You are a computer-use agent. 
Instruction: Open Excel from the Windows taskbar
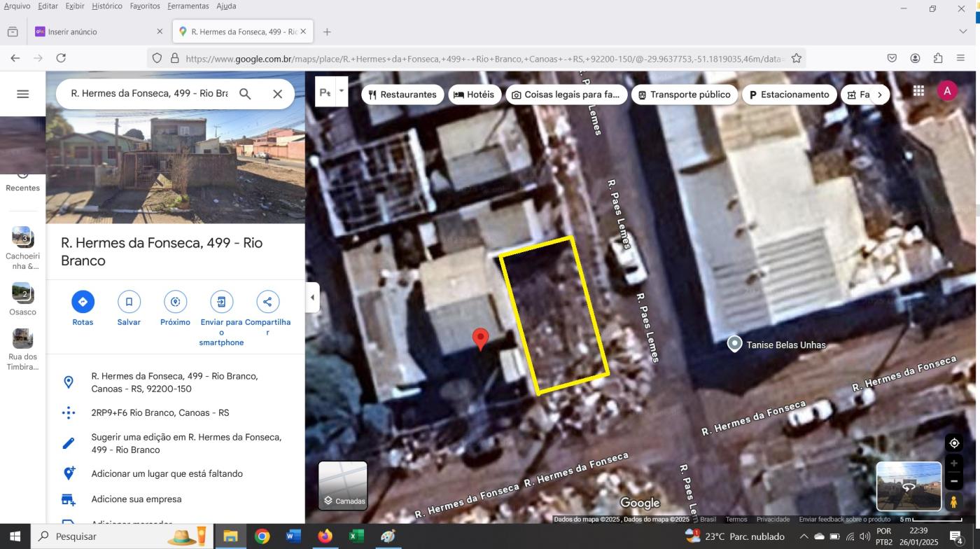(x=356, y=536)
